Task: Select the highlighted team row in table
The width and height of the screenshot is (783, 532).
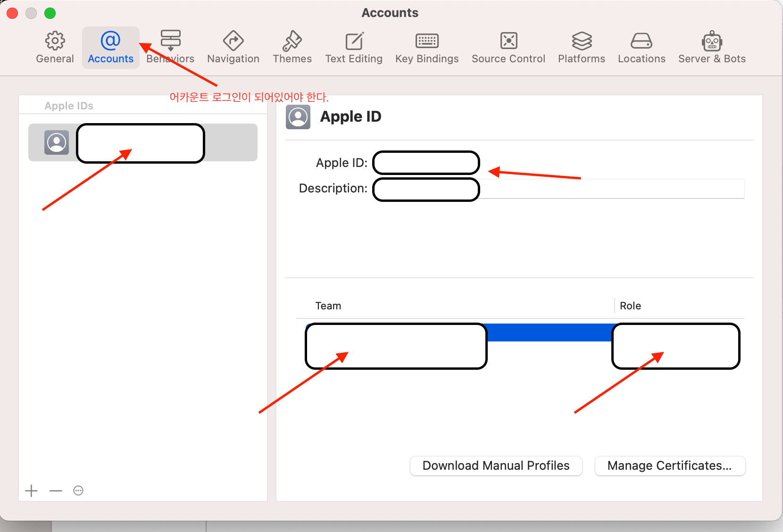Action: click(523, 332)
